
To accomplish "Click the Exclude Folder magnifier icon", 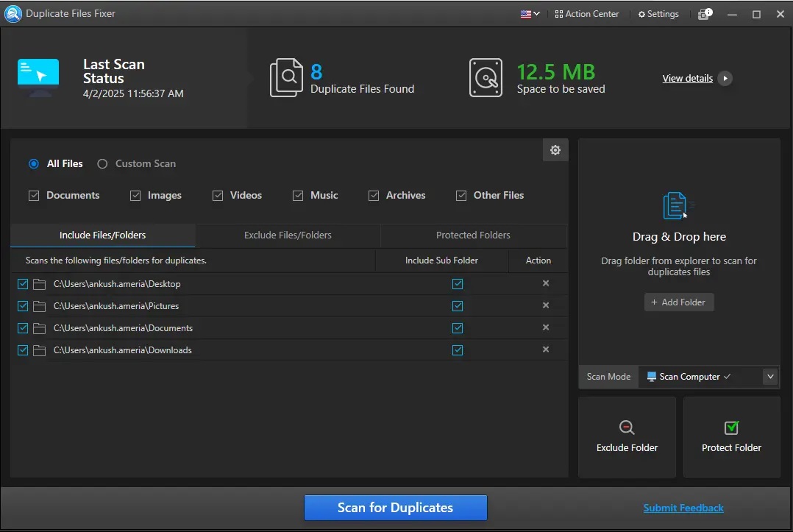I will pos(626,427).
